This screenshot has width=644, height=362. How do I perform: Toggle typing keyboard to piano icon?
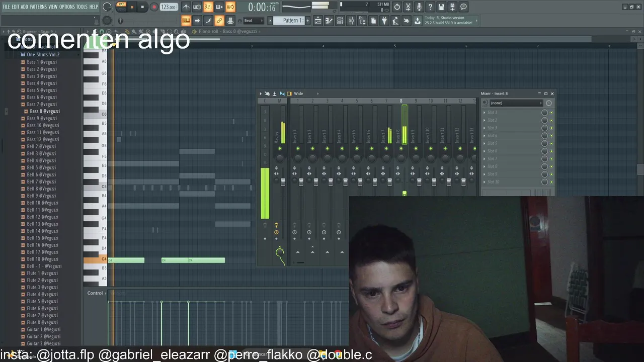pyautogui.click(x=186, y=21)
